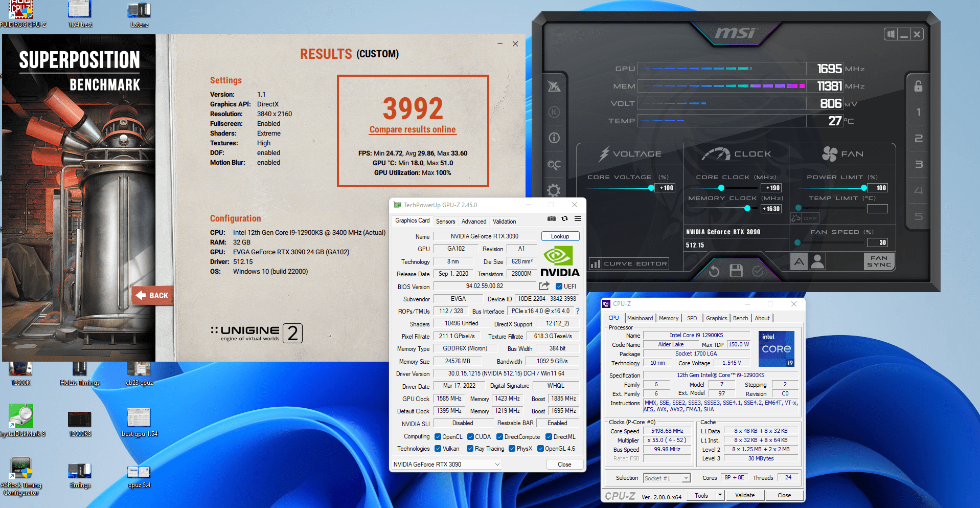Open CPU-Z Tools dropdown arrow
The width and height of the screenshot is (980, 508).
tap(720, 495)
